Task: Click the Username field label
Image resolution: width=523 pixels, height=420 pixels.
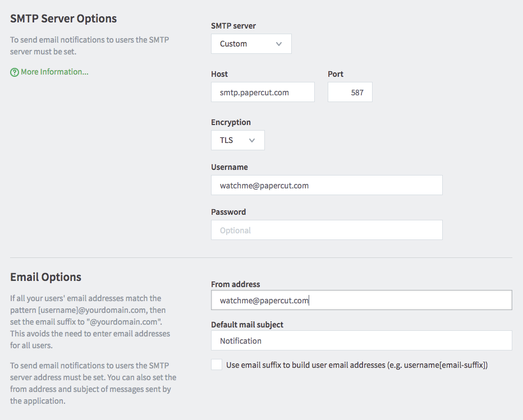Action: pos(230,167)
